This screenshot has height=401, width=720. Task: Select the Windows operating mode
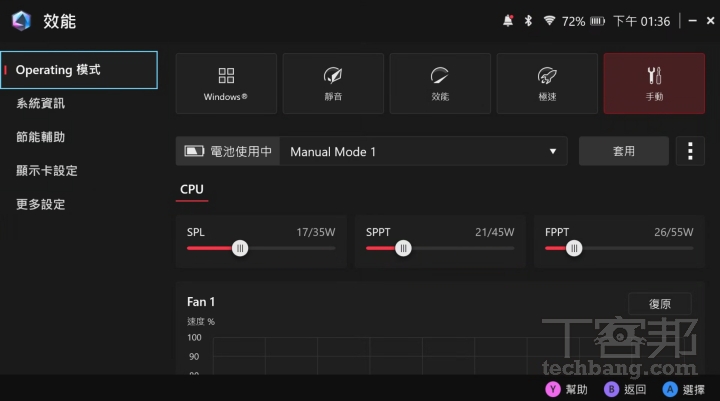tap(226, 84)
